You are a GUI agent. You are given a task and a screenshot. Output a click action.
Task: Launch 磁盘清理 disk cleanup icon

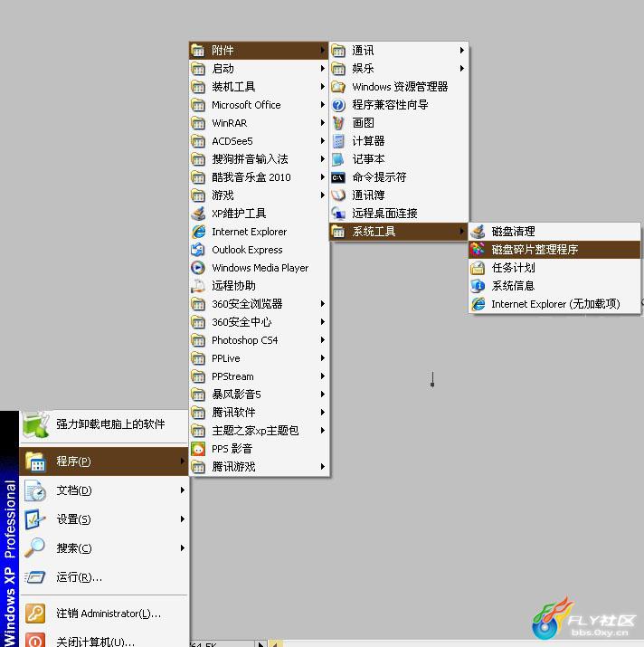[x=478, y=232]
